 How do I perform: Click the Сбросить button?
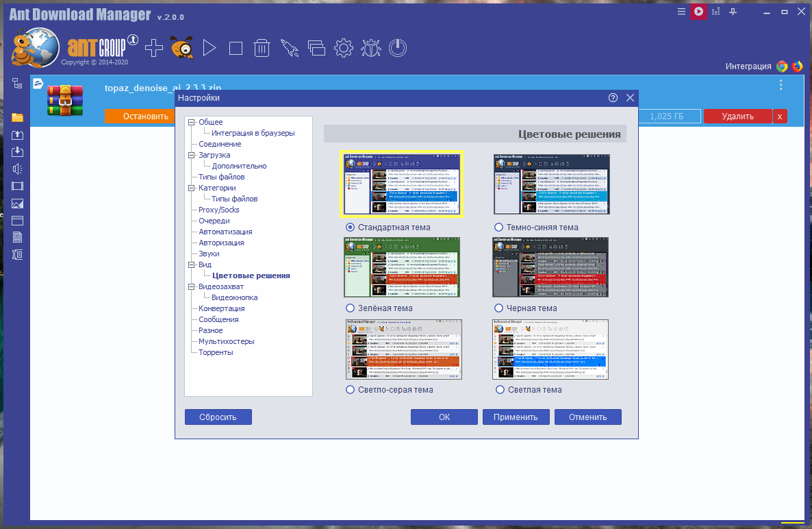pos(218,417)
